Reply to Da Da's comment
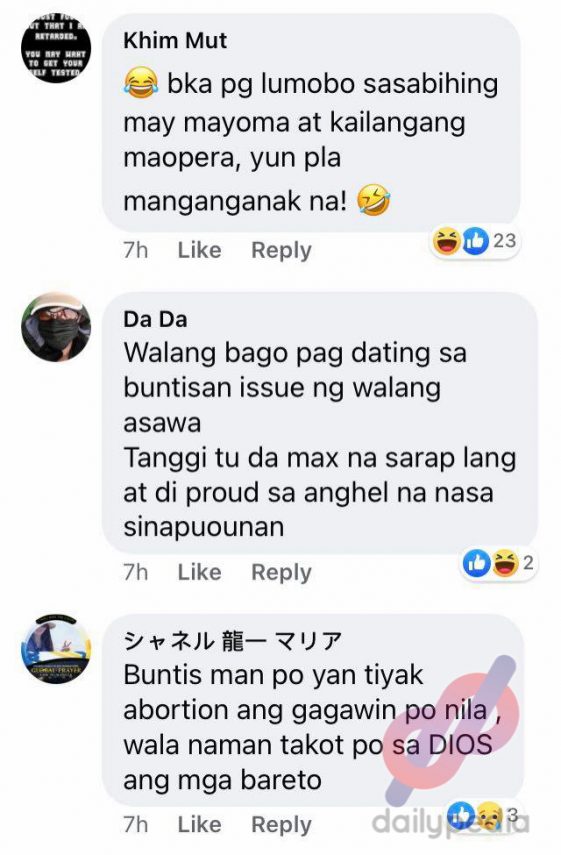 point(281,572)
